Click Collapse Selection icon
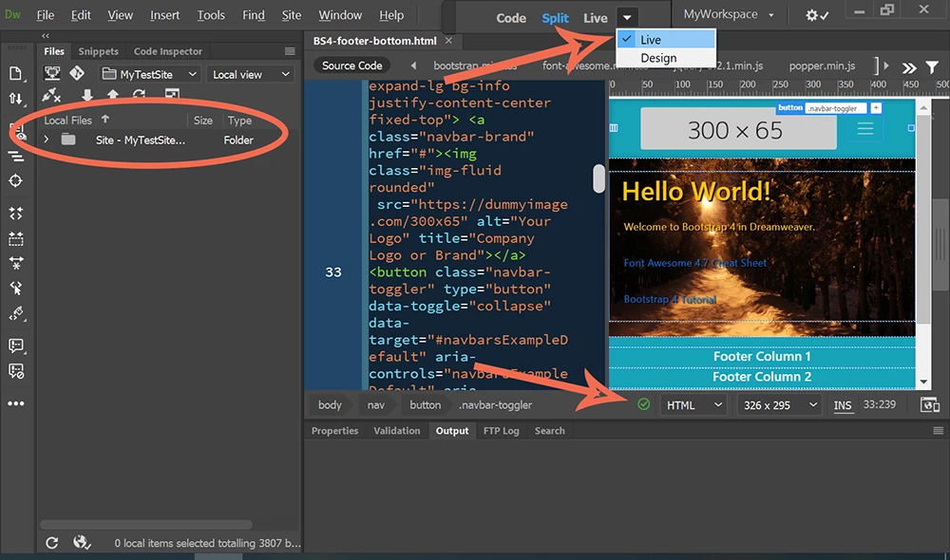This screenshot has width=950, height=560. [16, 238]
